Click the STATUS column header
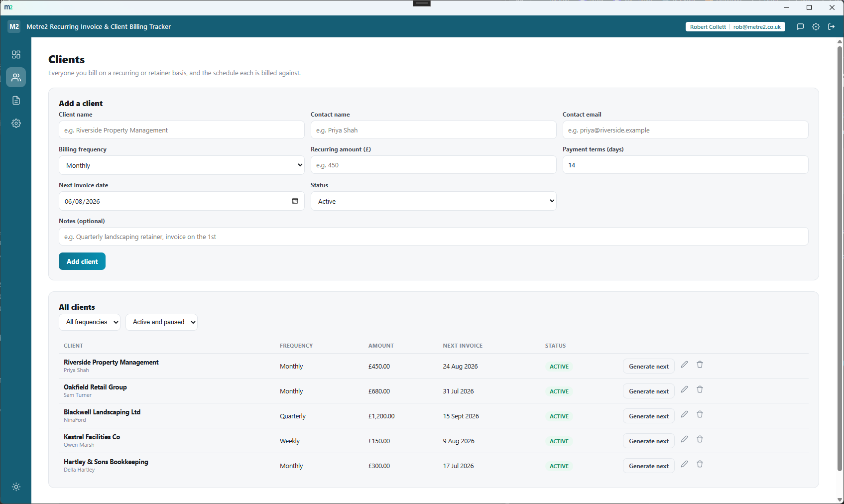 (555, 346)
